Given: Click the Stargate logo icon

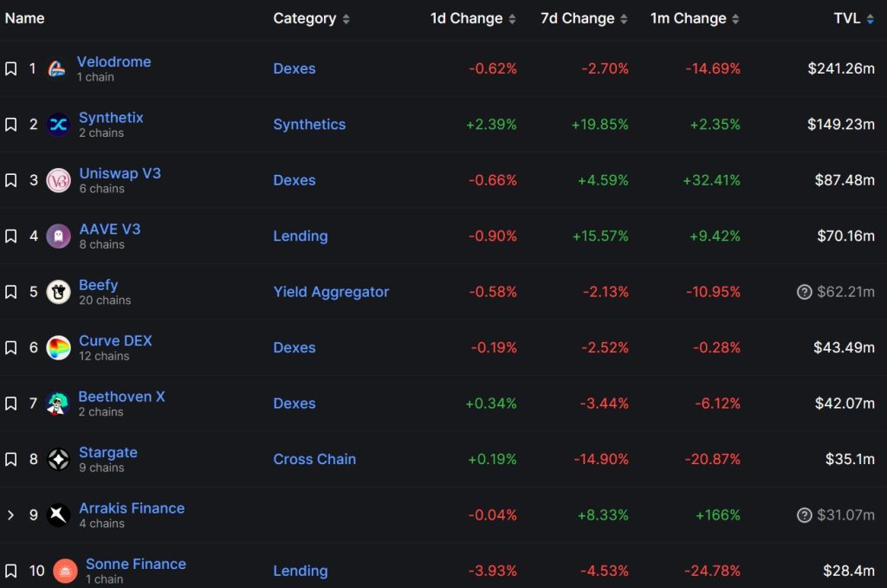Looking at the screenshot, I should pos(57,459).
